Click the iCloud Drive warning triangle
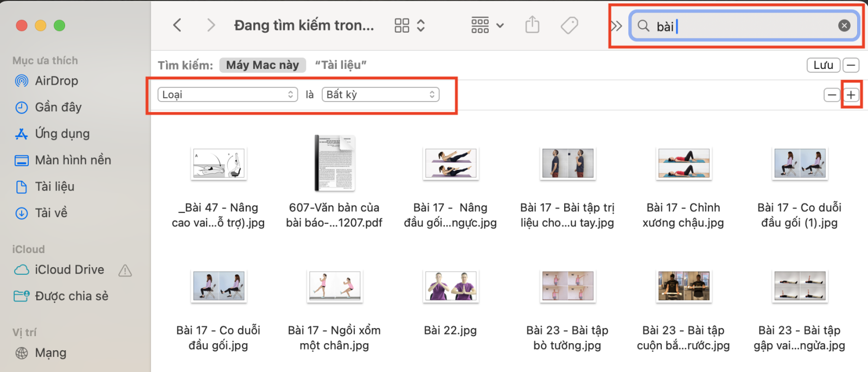The width and height of the screenshot is (868, 372). point(125,270)
